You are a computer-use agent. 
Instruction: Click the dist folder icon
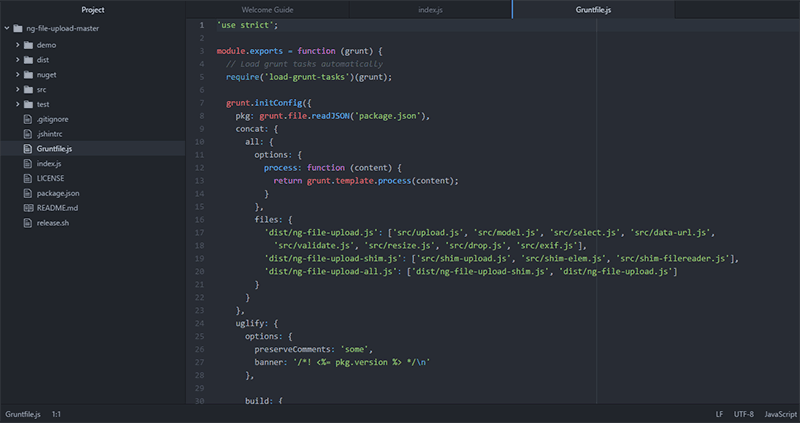tap(29, 60)
